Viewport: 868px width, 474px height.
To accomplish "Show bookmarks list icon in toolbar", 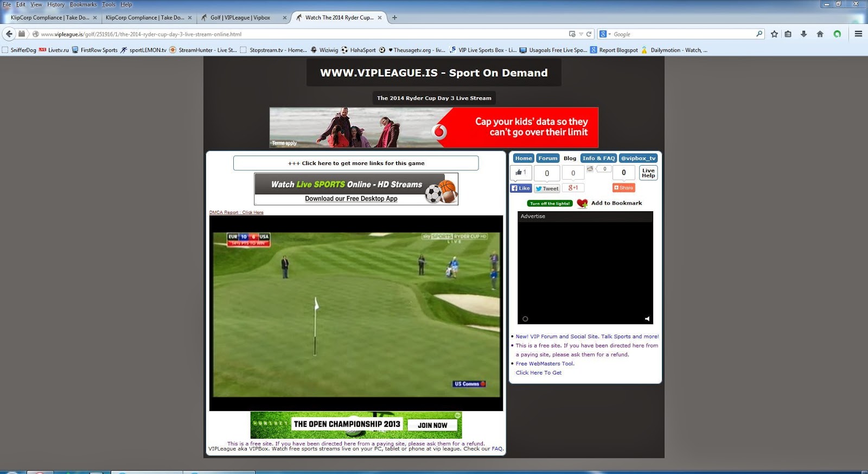I will pyautogui.click(x=788, y=34).
